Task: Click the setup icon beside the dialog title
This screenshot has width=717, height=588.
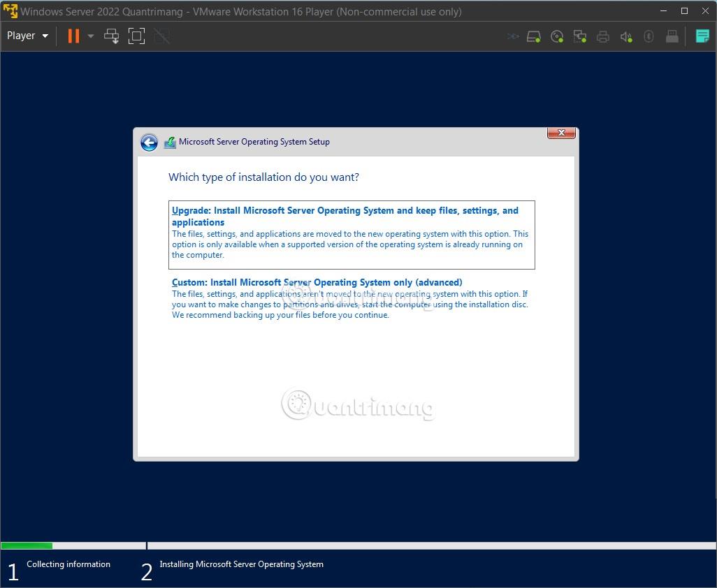Action: tap(170, 142)
